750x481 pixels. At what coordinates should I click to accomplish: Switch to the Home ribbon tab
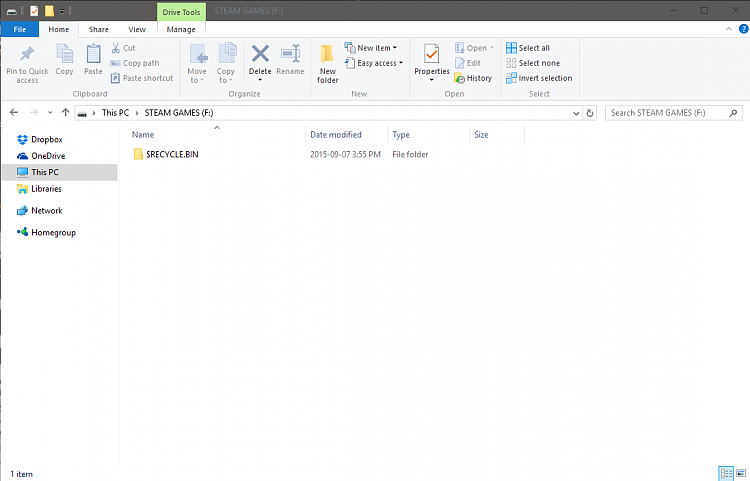(x=58, y=29)
